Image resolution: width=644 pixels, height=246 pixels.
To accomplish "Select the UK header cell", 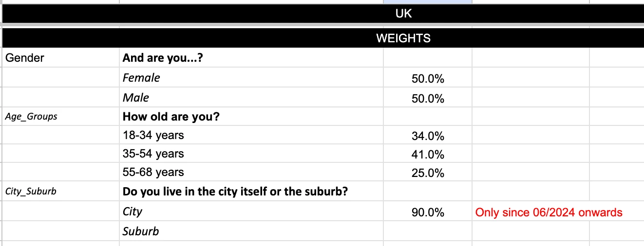I will point(323,14).
